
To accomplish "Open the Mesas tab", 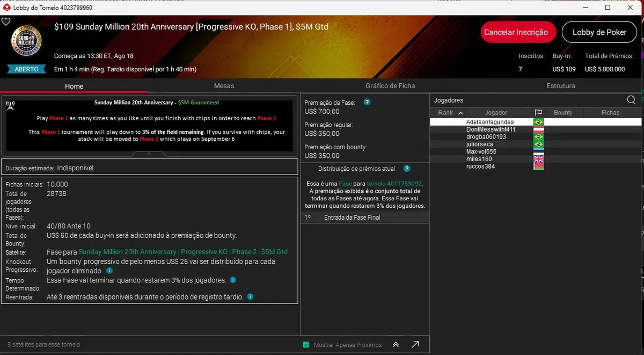I will (224, 86).
